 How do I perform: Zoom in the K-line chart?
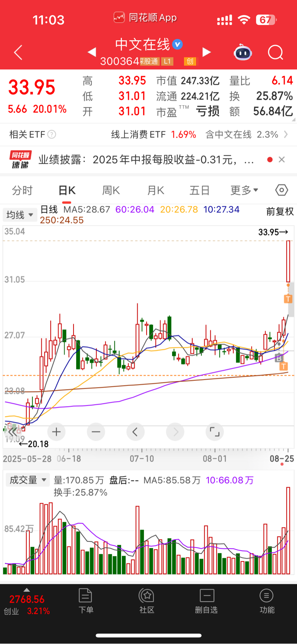pos(56,432)
